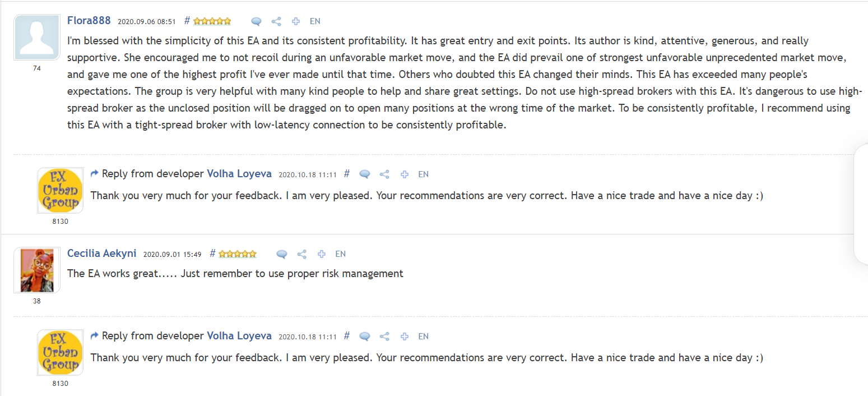The image size is (868, 396).
Task: Open Cecilia Aekyni's profile link
Action: click(101, 254)
